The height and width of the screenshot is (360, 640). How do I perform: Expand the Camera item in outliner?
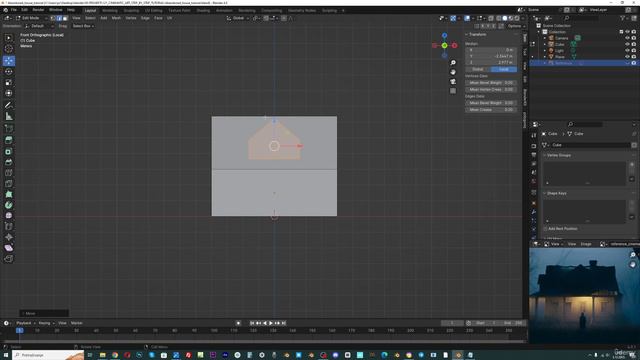tap(545, 38)
